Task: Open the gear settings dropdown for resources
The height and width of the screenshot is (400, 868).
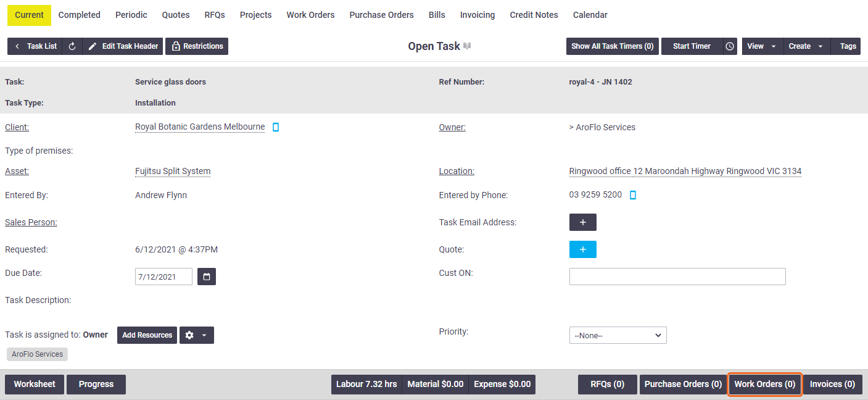Action: pyautogui.click(x=197, y=335)
